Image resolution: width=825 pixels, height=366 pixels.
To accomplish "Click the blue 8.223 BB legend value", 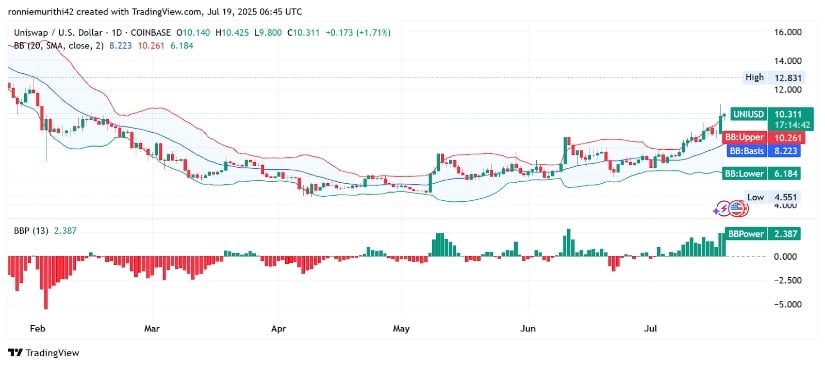I will click(x=120, y=46).
